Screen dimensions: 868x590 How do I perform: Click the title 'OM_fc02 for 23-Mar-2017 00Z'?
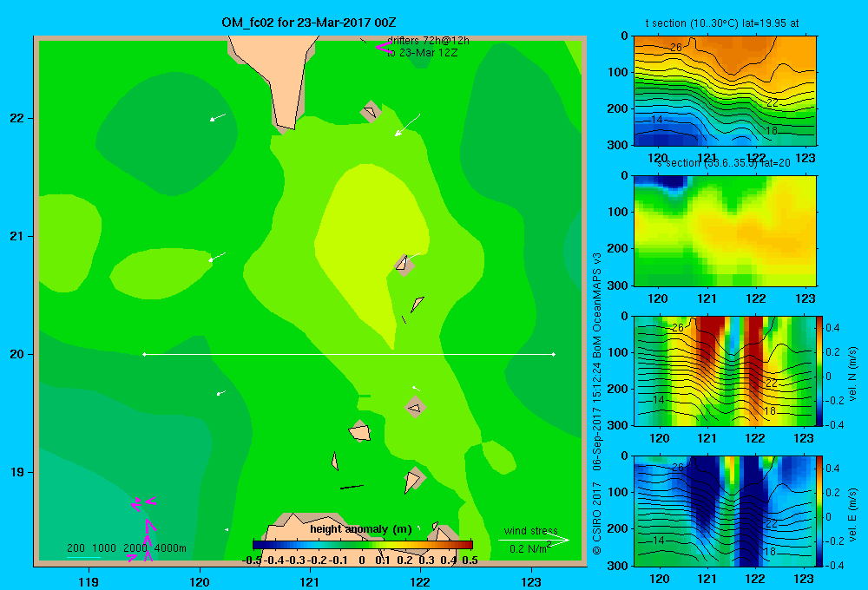click(x=308, y=23)
